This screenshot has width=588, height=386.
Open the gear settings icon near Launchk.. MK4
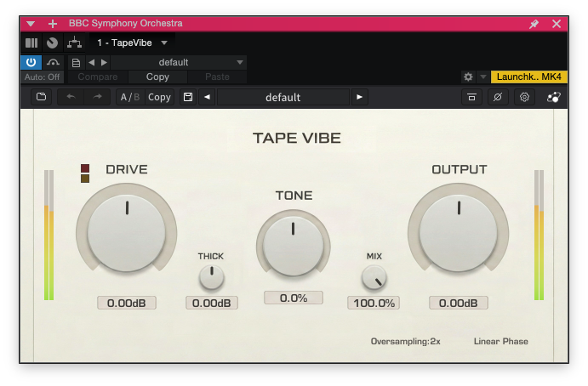[468, 77]
